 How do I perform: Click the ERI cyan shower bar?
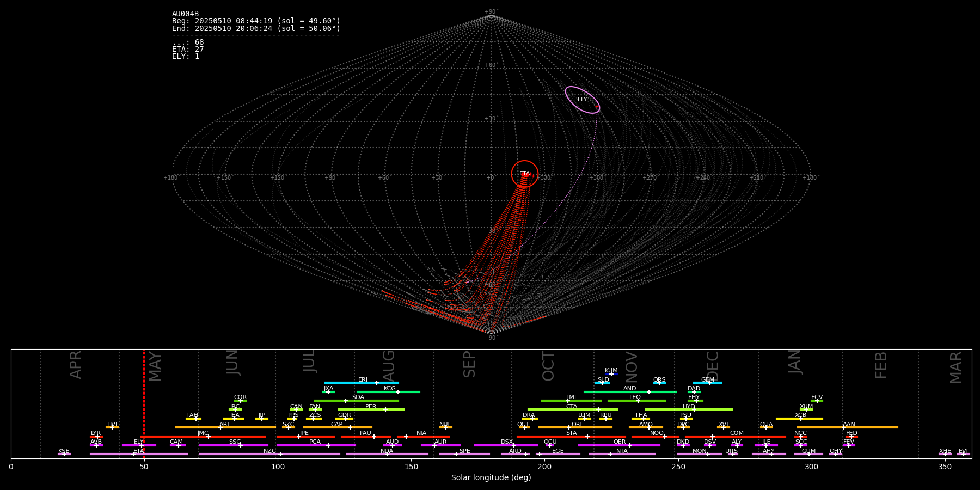click(x=362, y=383)
